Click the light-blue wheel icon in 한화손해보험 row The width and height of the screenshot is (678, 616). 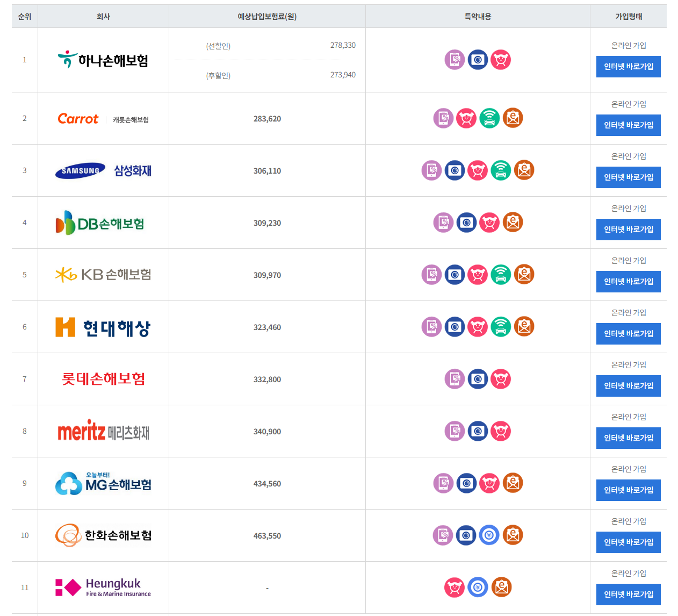(x=489, y=535)
